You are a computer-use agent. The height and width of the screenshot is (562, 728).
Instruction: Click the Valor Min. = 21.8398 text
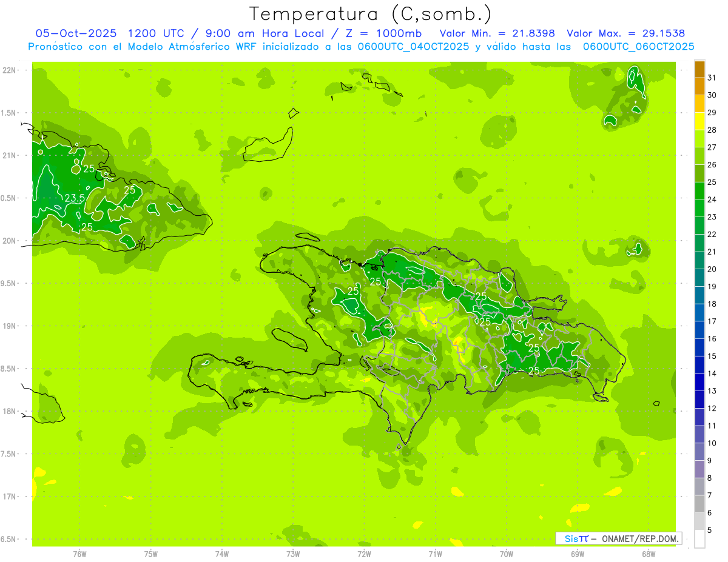click(497, 33)
